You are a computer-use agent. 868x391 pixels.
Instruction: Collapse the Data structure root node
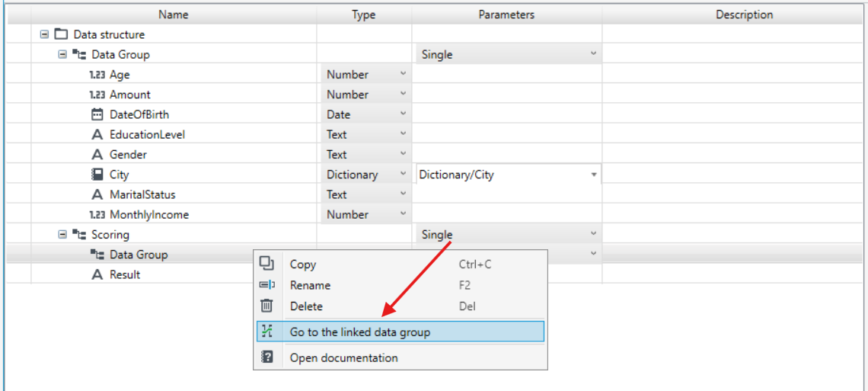coord(45,34)
